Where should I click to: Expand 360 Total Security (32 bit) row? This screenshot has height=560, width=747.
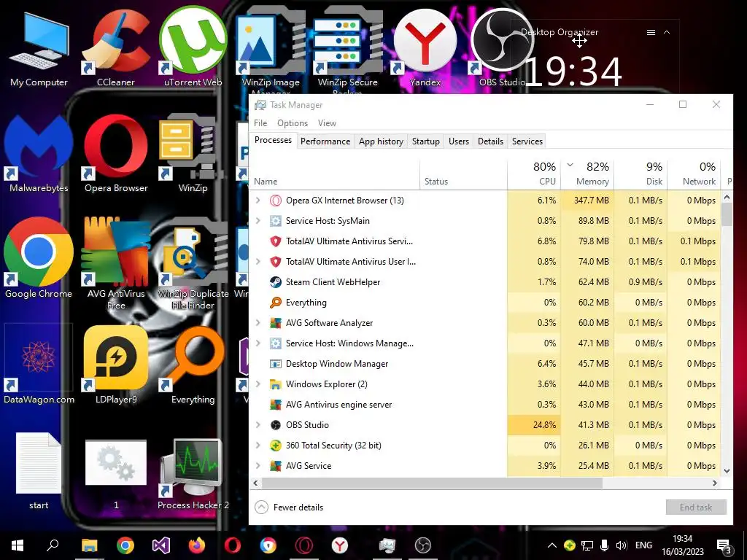258,446
